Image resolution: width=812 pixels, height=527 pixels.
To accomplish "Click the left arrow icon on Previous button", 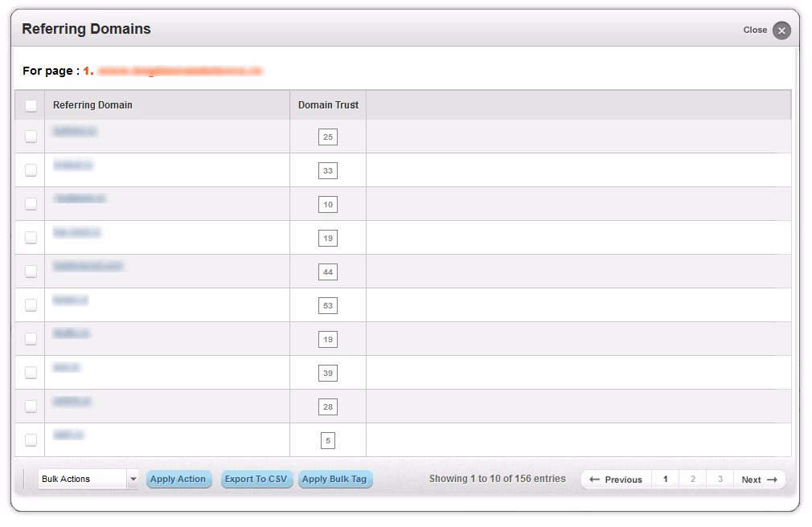I will click(593, 479).
